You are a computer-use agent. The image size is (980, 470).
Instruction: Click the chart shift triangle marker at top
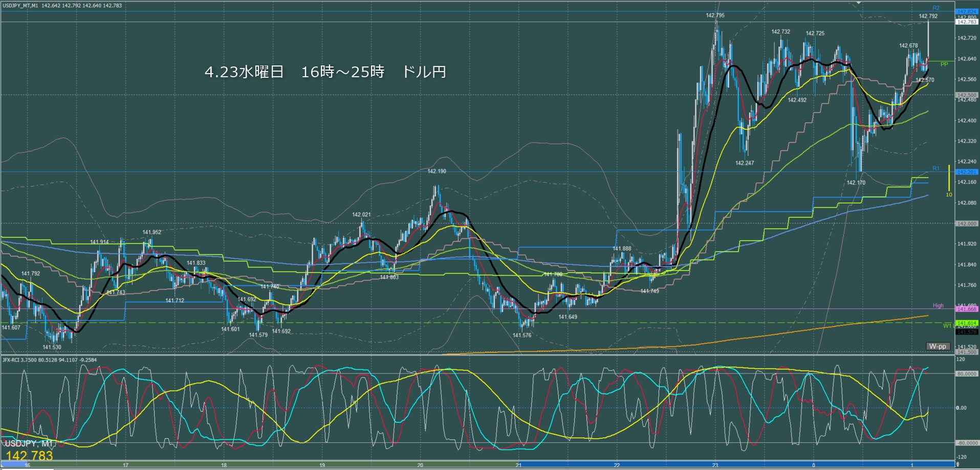(859, 3)
